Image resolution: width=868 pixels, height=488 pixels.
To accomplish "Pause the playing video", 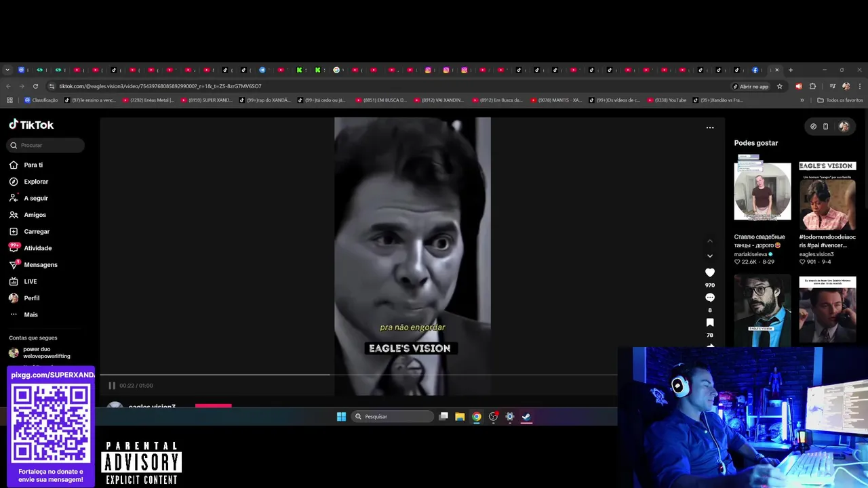I will click(x=112, y=386).
